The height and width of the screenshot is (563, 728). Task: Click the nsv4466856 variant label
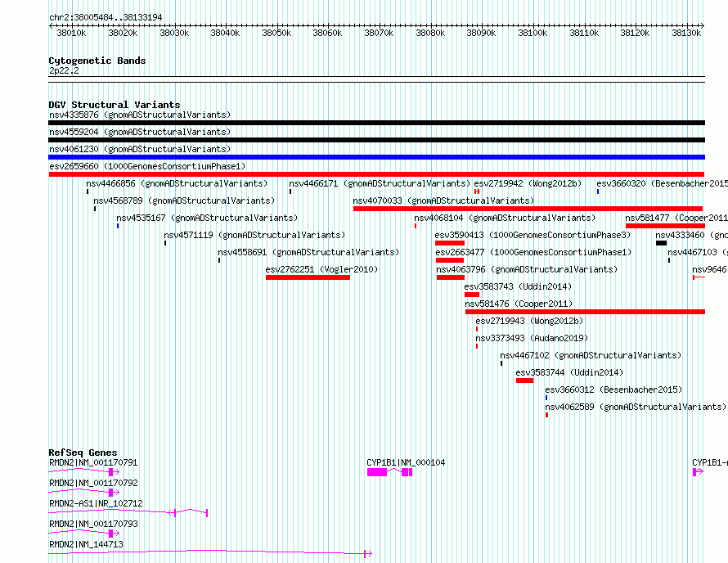177,183
